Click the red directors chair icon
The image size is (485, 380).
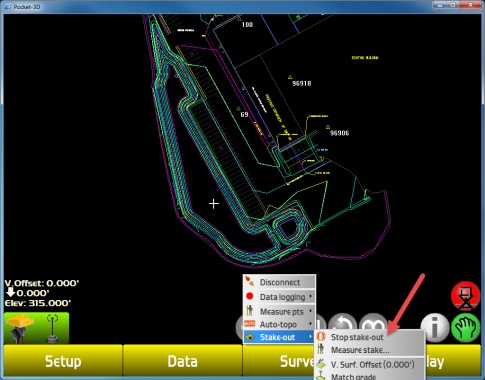[466, 296]
